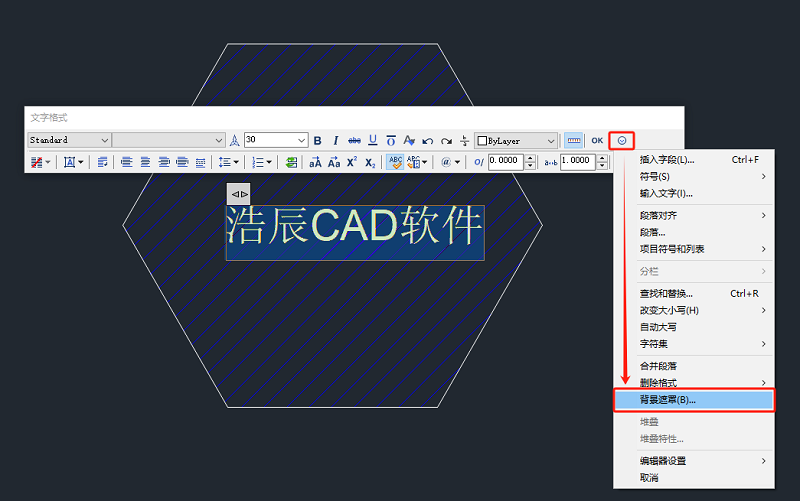
Task: Justify the paragraph text
Action: (x=182, y=162)
